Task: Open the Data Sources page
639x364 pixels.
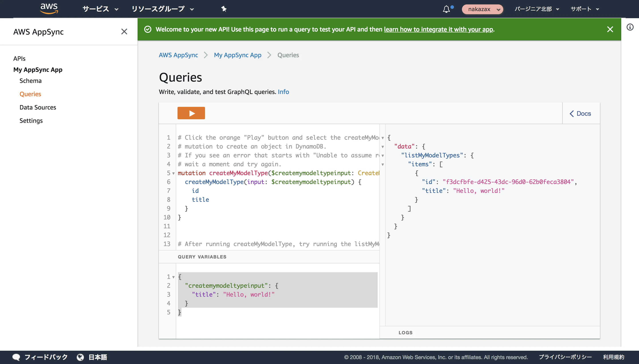Action: tap(38, 107)
